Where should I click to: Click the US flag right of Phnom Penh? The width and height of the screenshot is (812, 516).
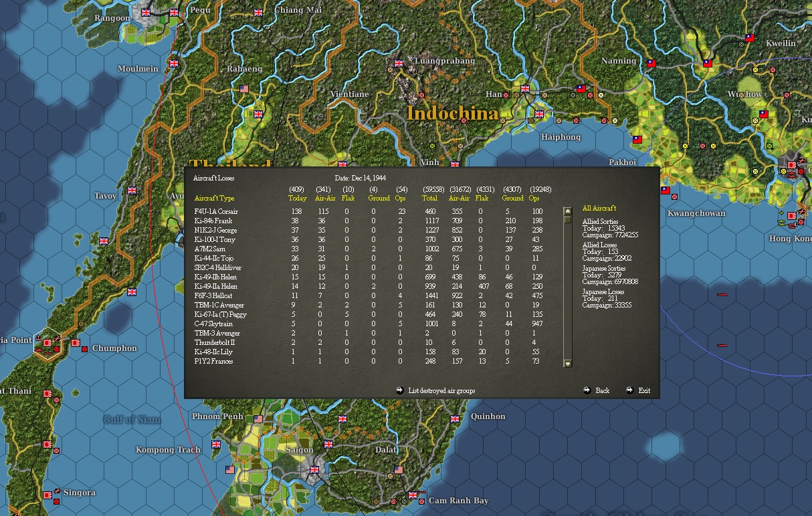pyautogui.click(x=258, y=418)
